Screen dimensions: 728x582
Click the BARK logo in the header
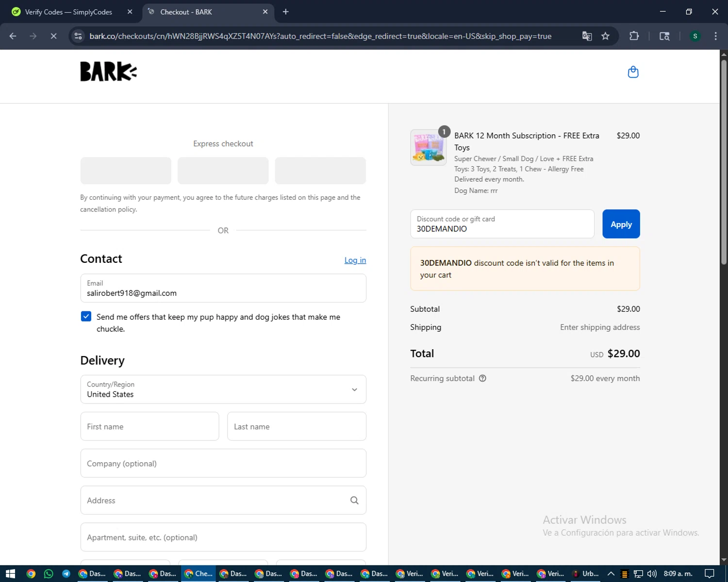(x=109, y=71)
